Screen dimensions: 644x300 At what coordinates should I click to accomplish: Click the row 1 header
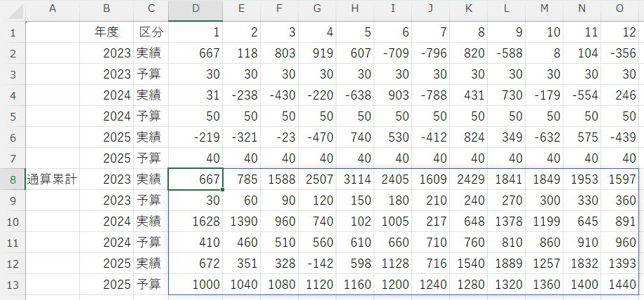click(12, 32)
